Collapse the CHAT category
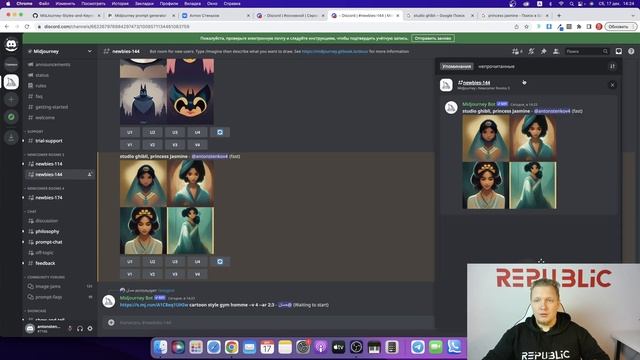The width and height of the screenshot is (640, 360). click(x=31, y=211)
